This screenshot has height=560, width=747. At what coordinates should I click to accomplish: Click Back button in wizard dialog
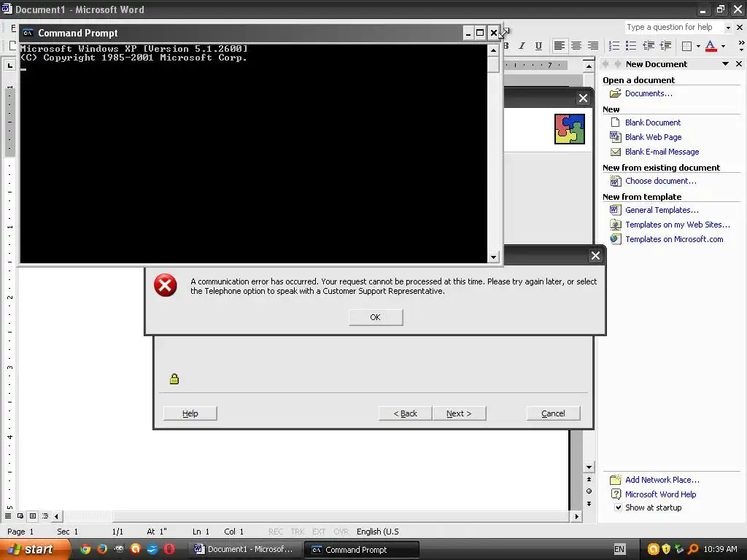pyautogui.click(x=406, y=413)
